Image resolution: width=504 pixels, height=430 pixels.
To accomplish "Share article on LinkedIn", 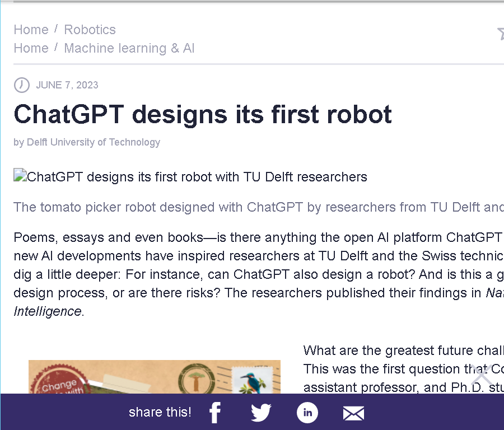I will point(307,413).
